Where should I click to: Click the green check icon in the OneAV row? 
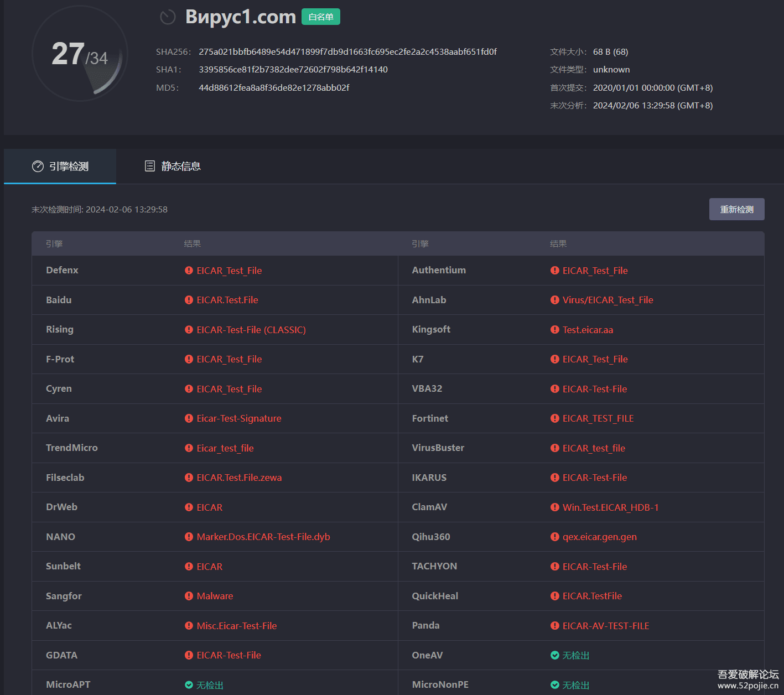(x=555, y=655)
